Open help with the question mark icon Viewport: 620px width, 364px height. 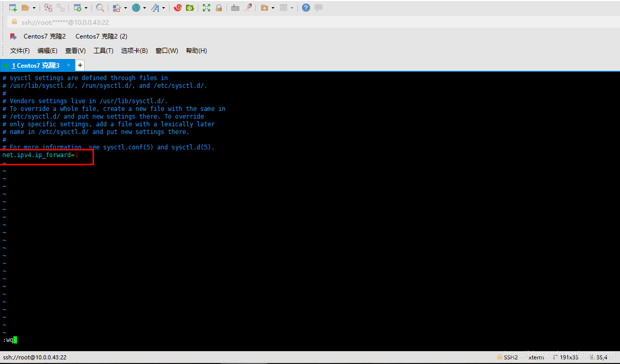[306, 8]
